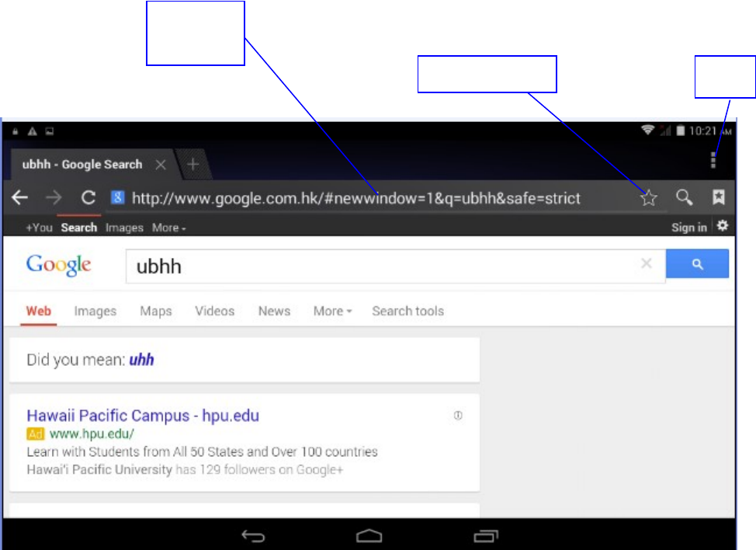This screenshot has width=756, height=550.
Task: Tap the browser back arrow
Action: (19, 197)
